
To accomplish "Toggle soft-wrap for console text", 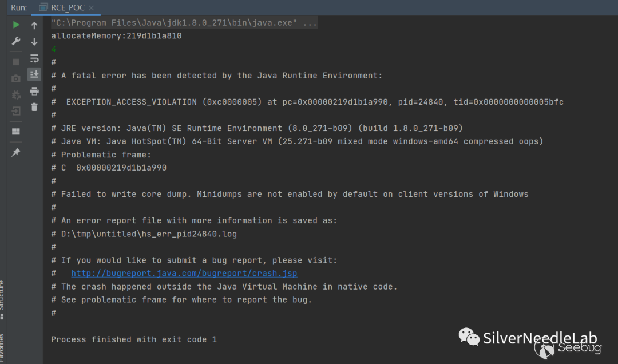I will pyautogui.click(x=34, y=58).
